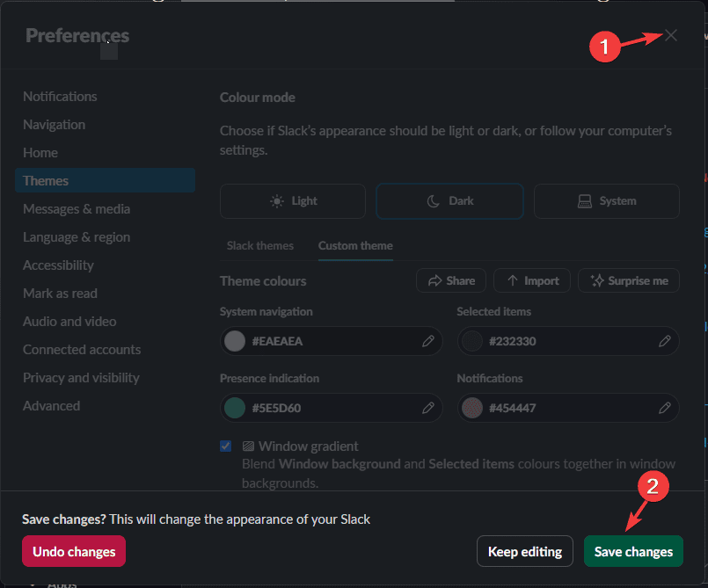Enable the Window gradient checkbox
The height and width of the screenshot is (588, 708).
pos(226,446)
